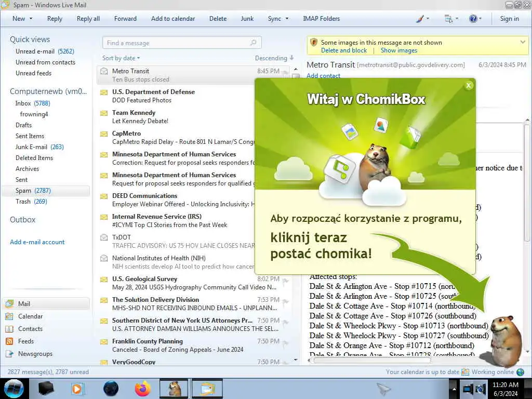Click the Working online globe icon

point(521,372)
